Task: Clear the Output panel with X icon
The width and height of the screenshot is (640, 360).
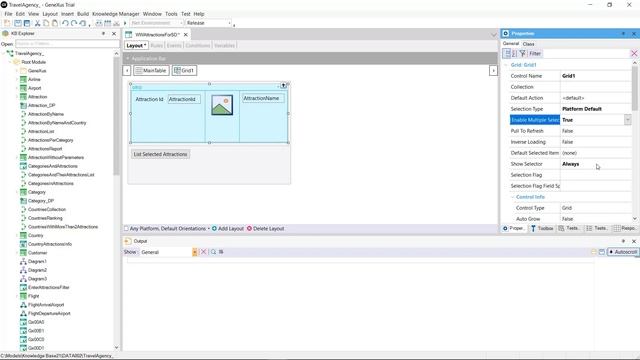Action: point(203,252)
